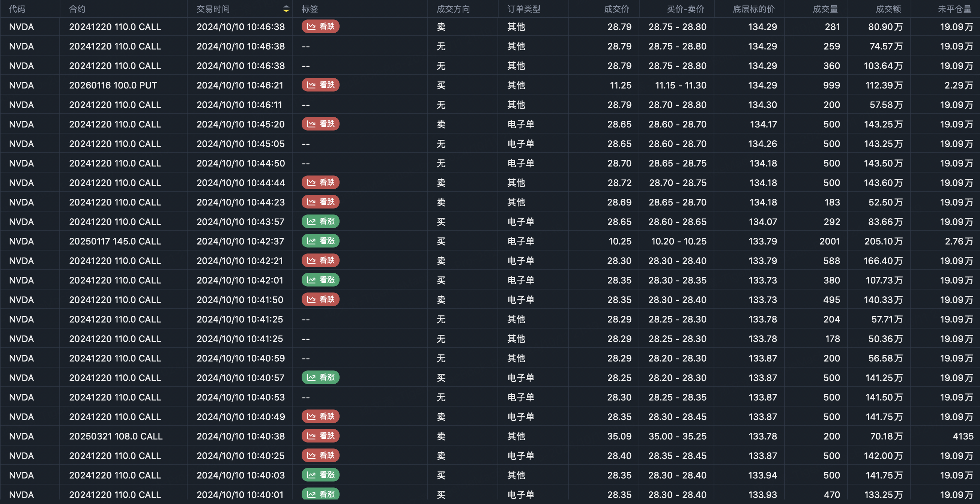Screen dimensions: 980x504
Task: Click the volume value 470
Action: pyautogui.click(x=832, y=495)
